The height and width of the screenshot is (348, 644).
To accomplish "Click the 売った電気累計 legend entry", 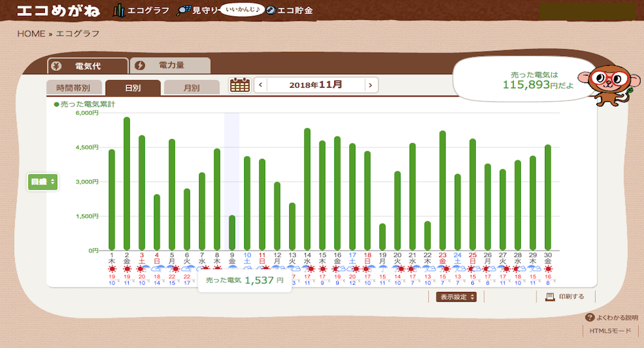I will pyautogui.click(x=84, y=104).
